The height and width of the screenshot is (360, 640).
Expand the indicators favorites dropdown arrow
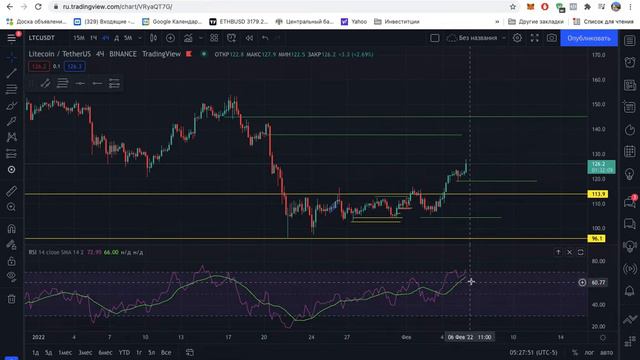click(x=200, y=38)
